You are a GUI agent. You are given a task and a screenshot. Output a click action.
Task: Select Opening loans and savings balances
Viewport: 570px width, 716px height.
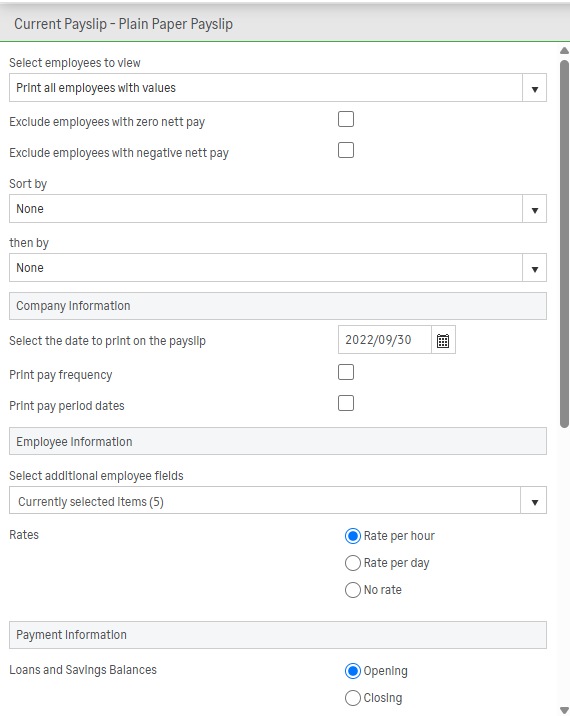click(353, 671)
